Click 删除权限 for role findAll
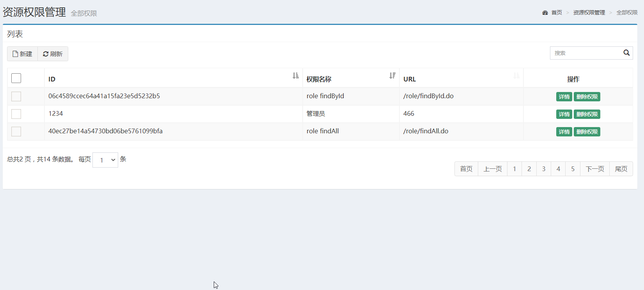This screenshot has width=644, height=290. 587,132
